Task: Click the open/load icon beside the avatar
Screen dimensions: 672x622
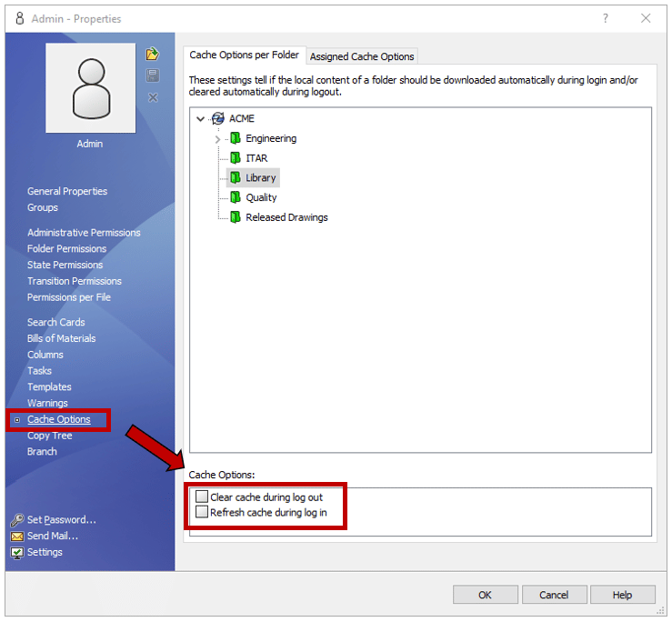Action: click(153, 54)
